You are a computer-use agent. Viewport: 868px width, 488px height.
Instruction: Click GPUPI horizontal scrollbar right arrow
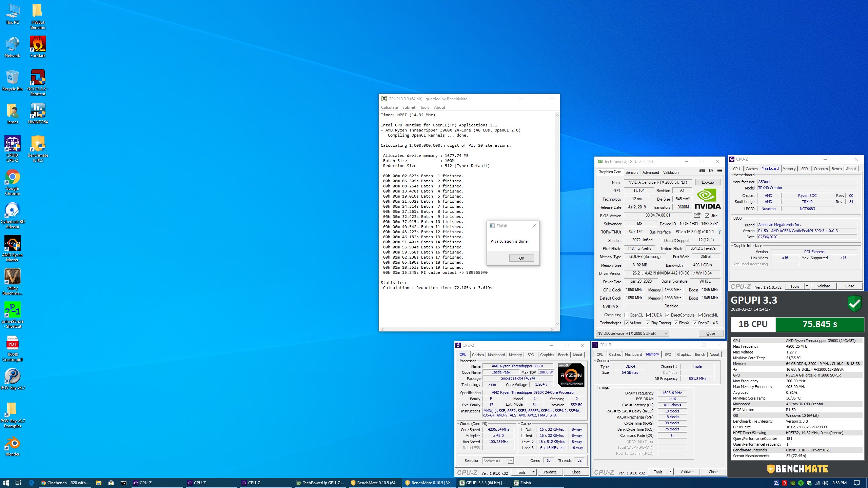click(x=552, y=329)
